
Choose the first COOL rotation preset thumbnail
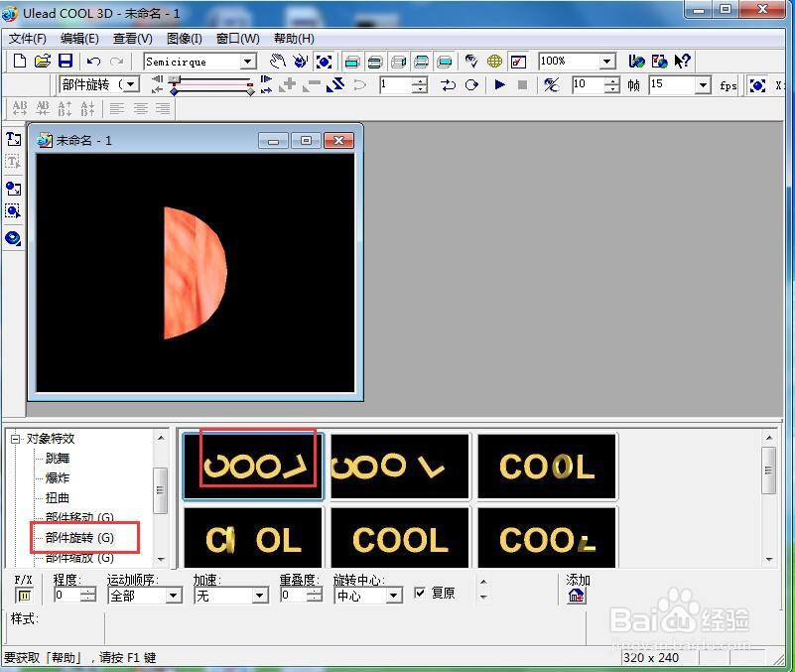tap(253, 467)
